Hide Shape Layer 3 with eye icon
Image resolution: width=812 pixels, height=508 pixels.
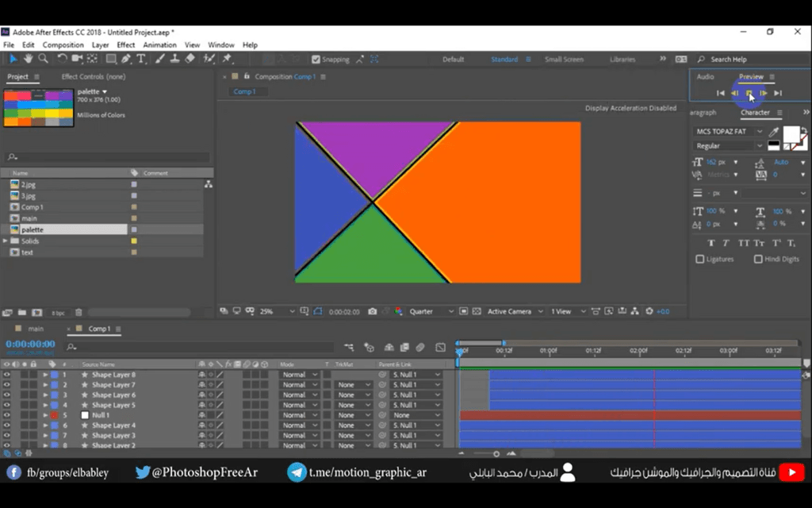tap(6, 436)
